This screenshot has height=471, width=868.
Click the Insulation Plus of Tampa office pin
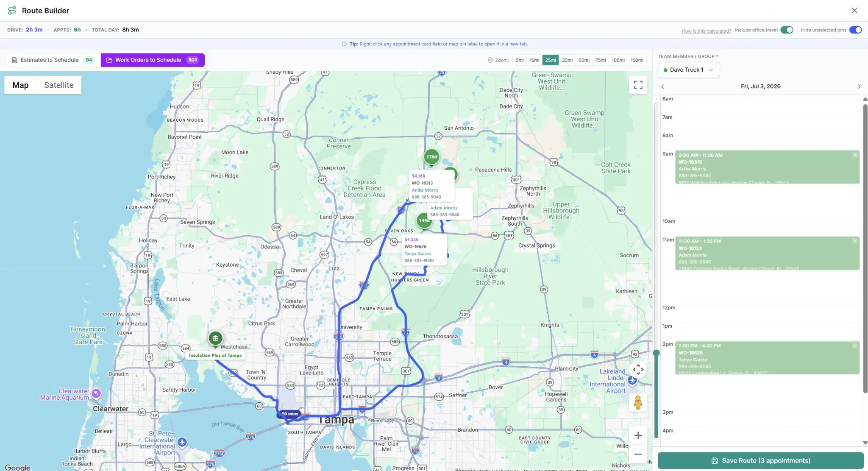[x=215, y=338]
